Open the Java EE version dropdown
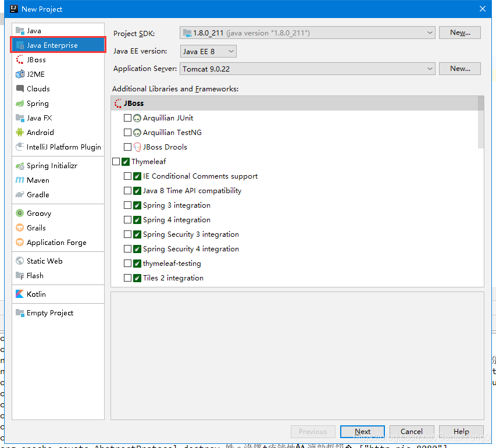The image size is (496, 448). 208,51
